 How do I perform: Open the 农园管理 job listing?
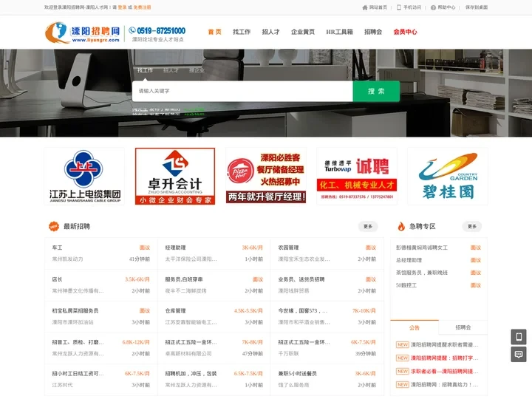pyautogui.click(x=288, y=248)
